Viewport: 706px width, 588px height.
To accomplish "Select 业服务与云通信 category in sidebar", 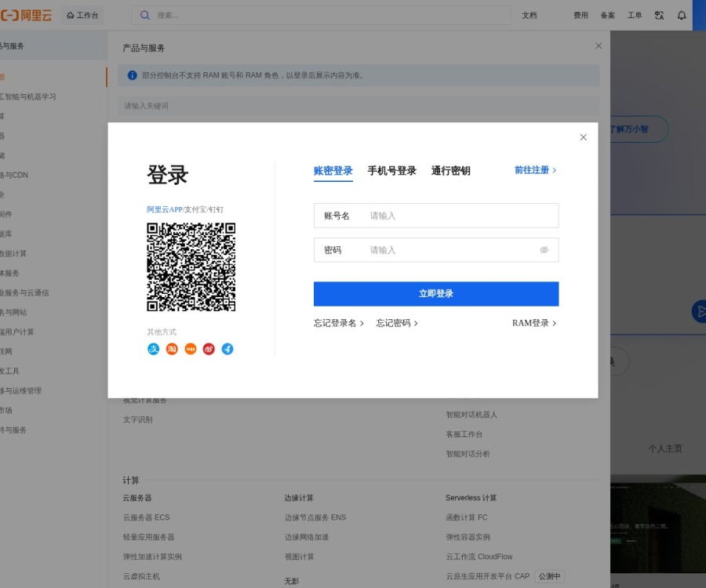I will coord(24,292).
